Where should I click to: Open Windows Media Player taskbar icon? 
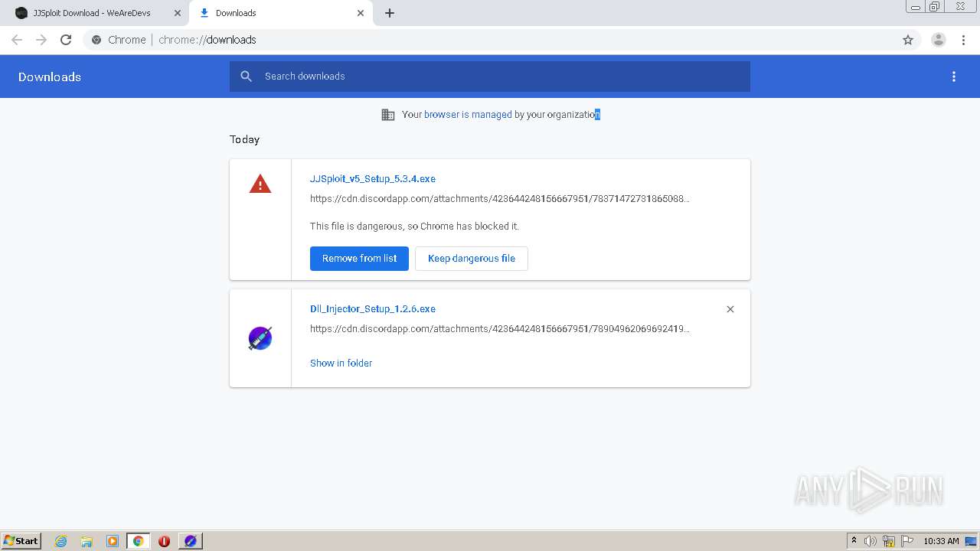tap(113, 541)
